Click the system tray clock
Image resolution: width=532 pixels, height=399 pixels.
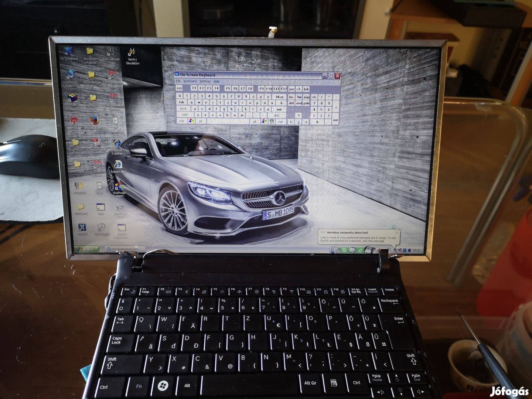tap(416, 250)
